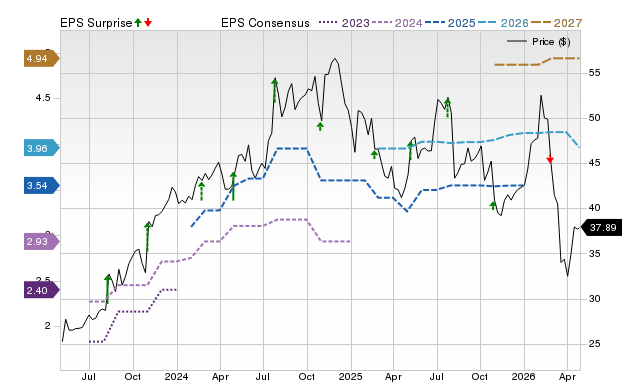The image size is (640, 382).
Task: Click the EPS Surprise legend label
Action: 96,23
